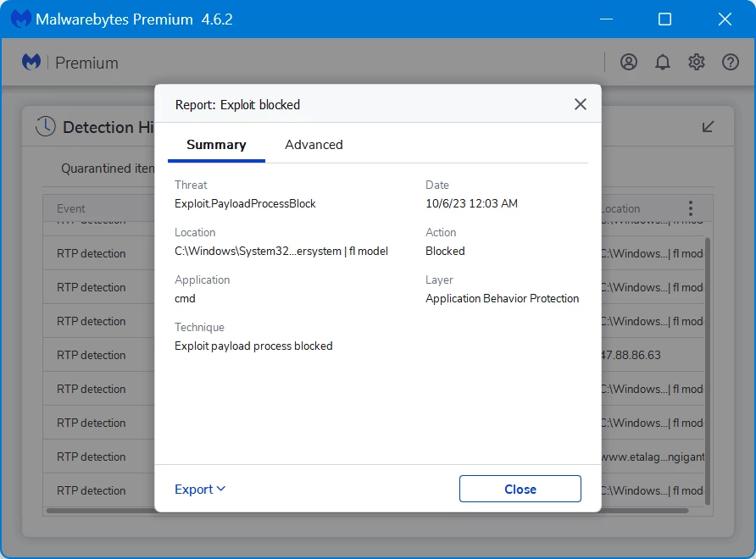
Task: Click the Close button in the report
Action: 520,489
